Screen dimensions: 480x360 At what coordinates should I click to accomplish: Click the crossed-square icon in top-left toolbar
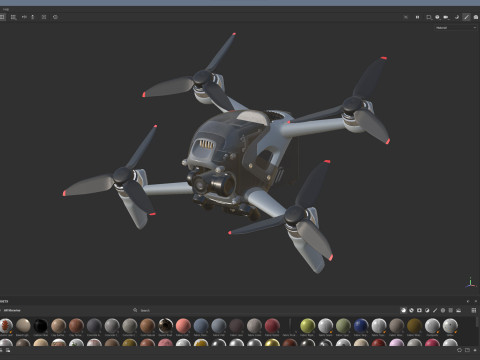(x=44, y=17)
